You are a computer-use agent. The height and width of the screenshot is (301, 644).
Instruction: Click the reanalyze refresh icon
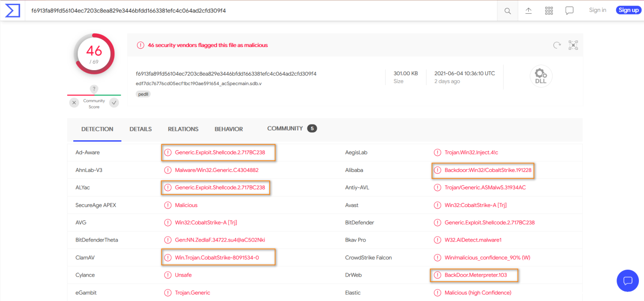coord(557,45)
